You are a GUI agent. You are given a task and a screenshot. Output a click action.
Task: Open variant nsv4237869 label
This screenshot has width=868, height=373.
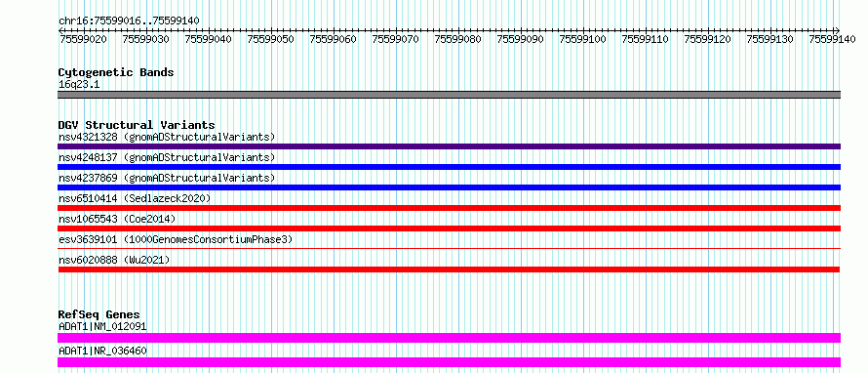(167, 178)
